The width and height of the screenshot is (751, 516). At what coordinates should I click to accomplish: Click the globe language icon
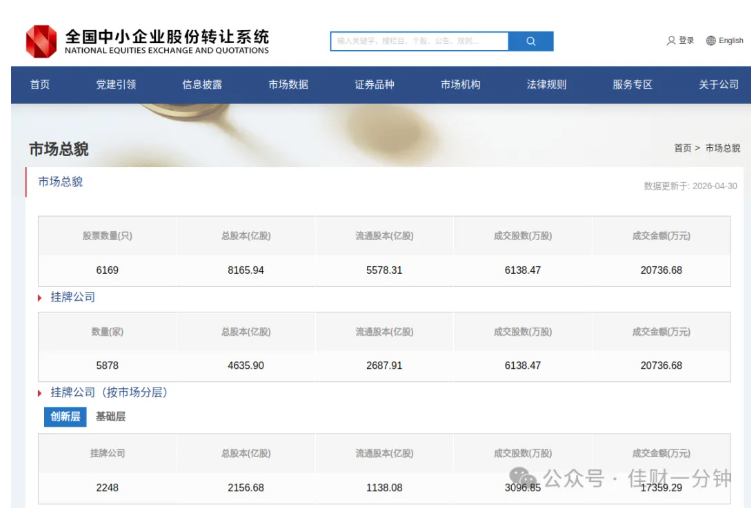[x=711, y=41]
